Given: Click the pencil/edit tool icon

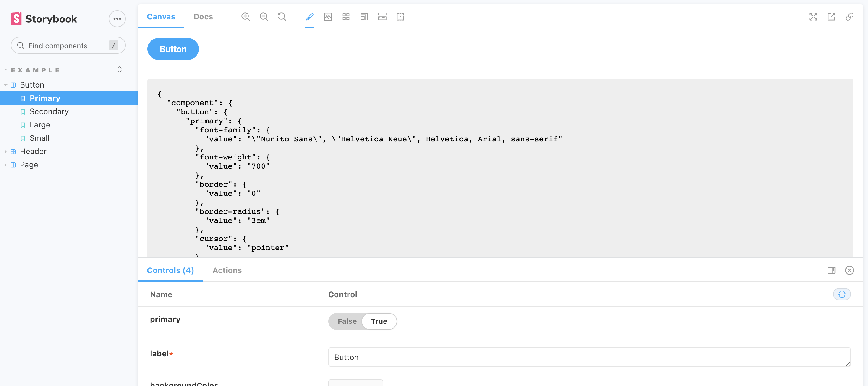Looking at the screenshot, I should 309,17.
